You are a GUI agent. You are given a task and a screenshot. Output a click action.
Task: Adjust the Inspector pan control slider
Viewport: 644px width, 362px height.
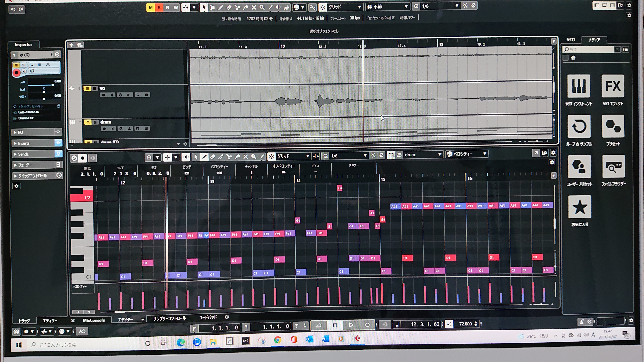pyautogui.click(x=44, y=92)
